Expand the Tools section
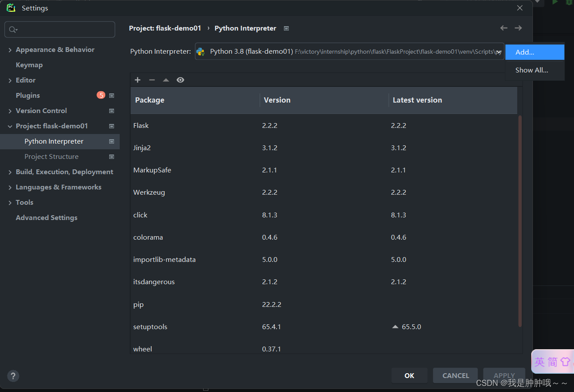Image resolution: width=574 pixels, height=392 pixels. [x=10, y=203]
